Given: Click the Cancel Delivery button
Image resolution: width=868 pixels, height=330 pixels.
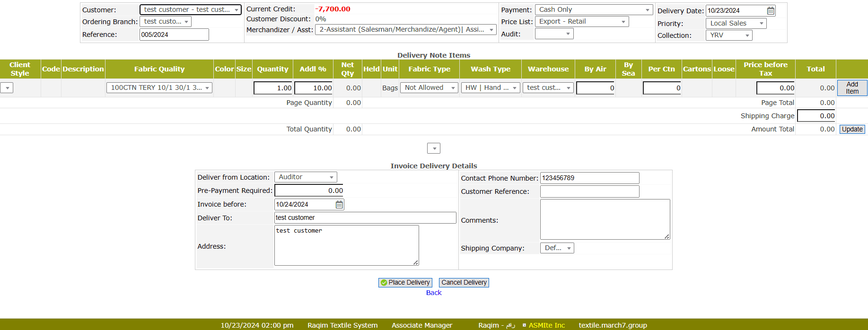Looking at the screenshot, I should coord(464,282).
